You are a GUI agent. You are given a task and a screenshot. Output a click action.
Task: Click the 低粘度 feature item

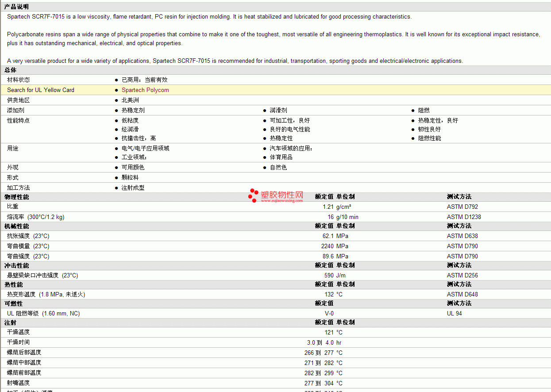130,120
